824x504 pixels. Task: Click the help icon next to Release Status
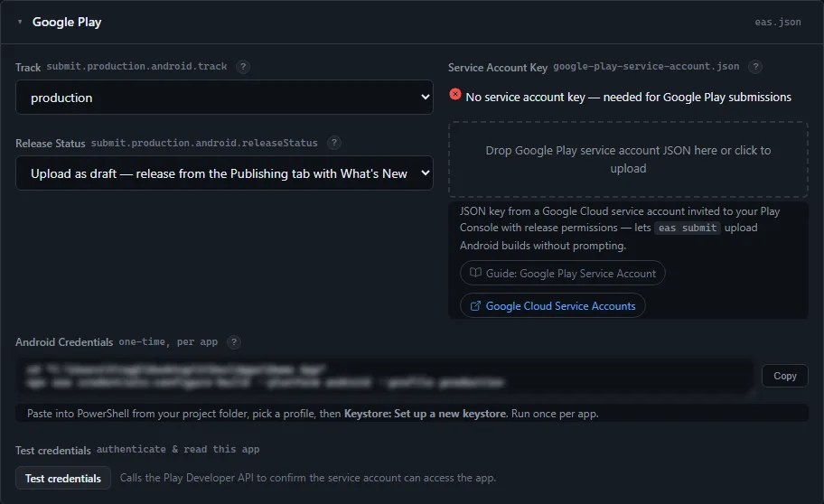coord(333,143)
